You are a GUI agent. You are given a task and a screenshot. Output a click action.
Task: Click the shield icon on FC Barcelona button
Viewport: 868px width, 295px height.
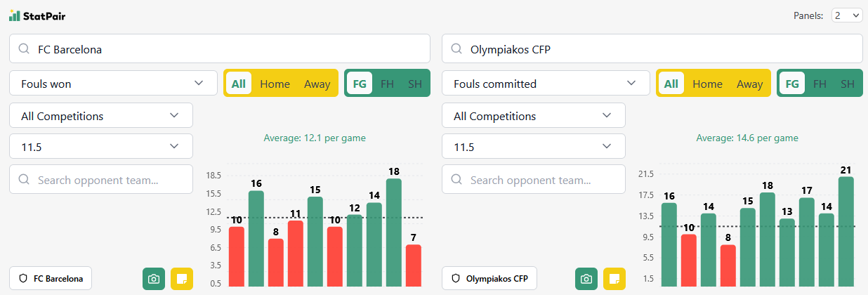coord(23,279)
